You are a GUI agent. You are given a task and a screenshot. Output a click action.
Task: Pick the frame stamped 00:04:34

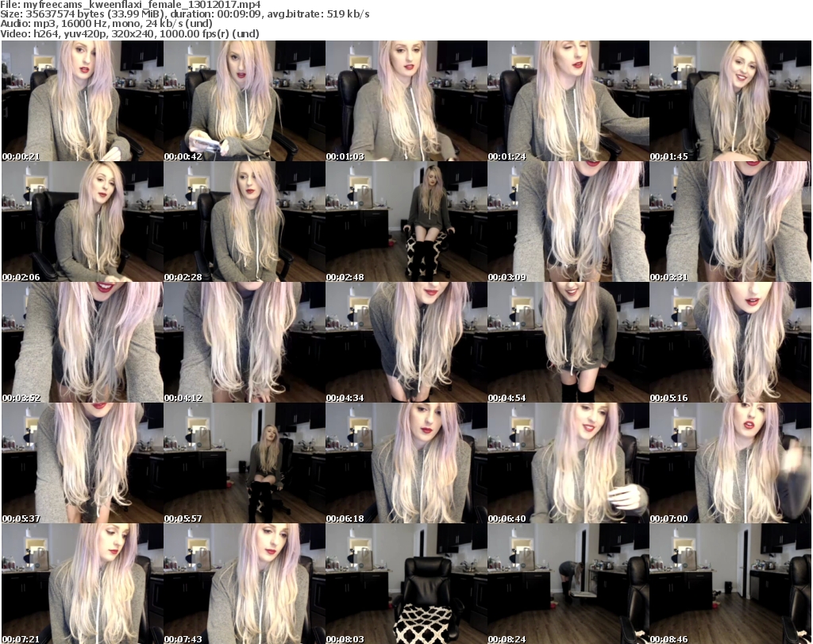tap(406, 343)
